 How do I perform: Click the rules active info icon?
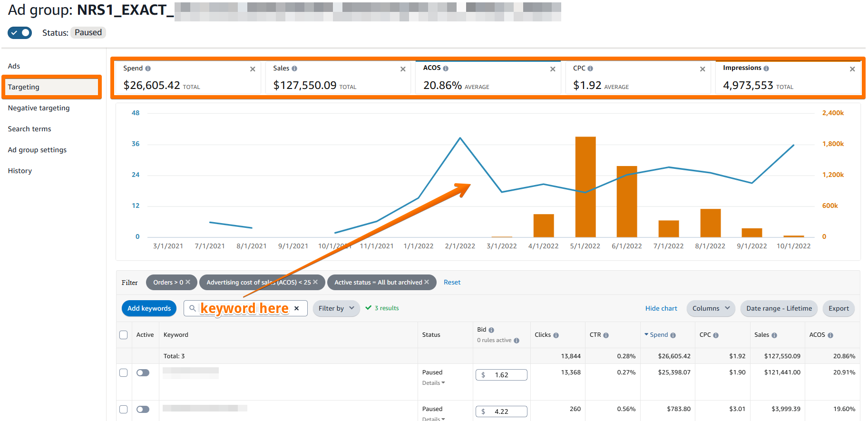coord(517,341)
